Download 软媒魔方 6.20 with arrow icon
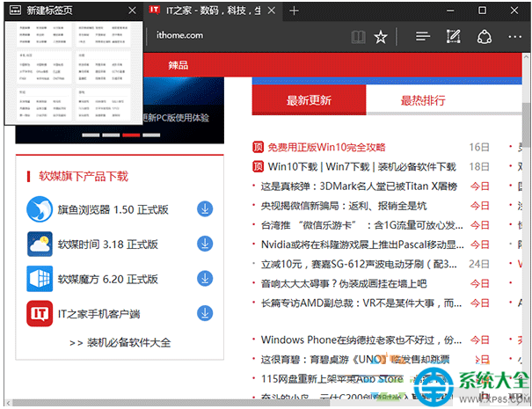Screen dimensions: 532x409 pyautogui.click(x=205, y=279)
